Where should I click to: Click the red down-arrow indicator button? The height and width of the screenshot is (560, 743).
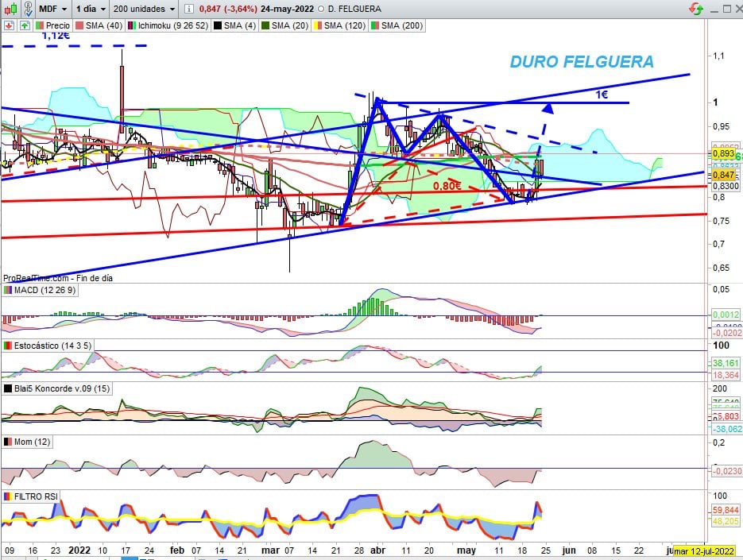[9, 25]
